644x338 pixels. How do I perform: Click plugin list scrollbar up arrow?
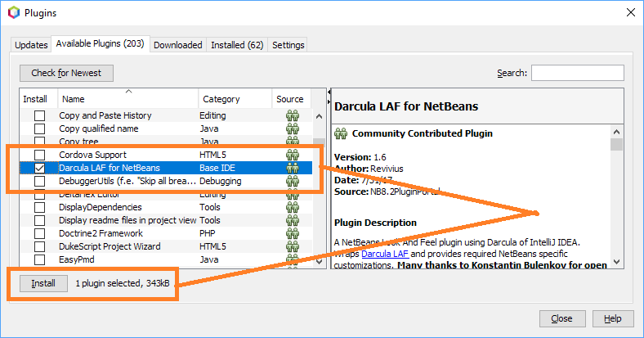(x=319, y=116)
